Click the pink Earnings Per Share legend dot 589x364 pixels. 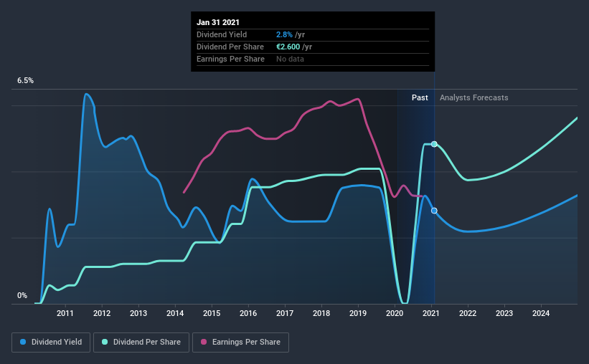(204, 342)
